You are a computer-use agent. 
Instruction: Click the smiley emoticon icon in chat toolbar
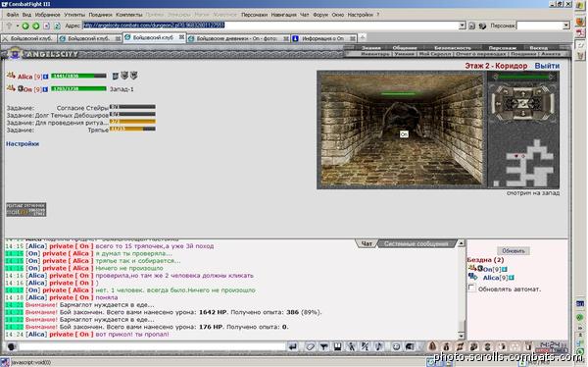tap(396, 346)
